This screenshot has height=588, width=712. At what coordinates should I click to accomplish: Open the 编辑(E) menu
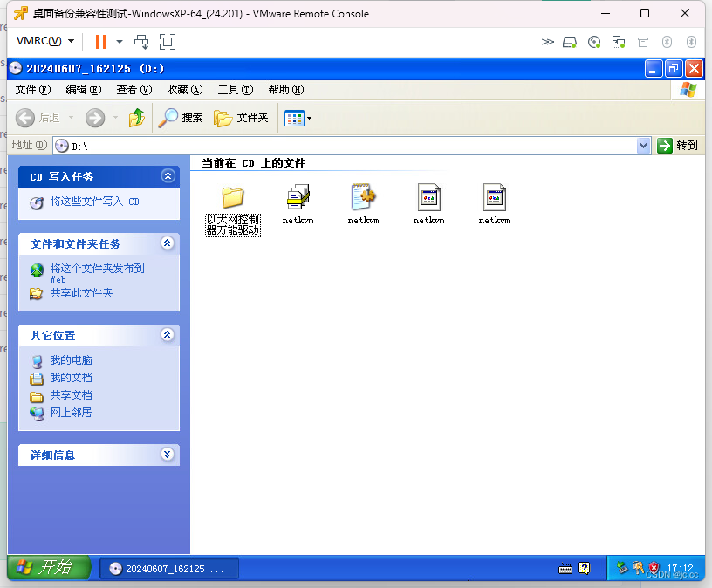(84, 90)
